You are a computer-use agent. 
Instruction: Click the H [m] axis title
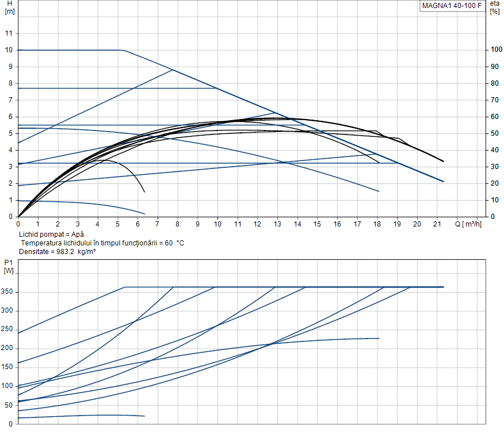point(9,7)
